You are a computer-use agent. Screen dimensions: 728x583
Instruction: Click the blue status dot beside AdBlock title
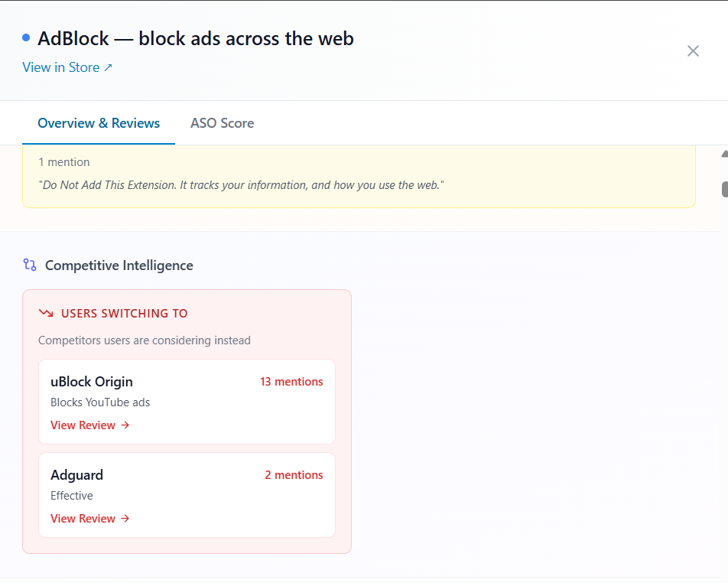(x=26, y=37)
